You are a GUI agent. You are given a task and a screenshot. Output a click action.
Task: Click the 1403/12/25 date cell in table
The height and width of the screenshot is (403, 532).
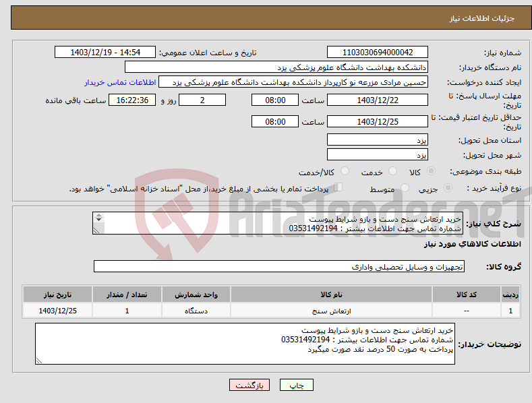(58, 311)
